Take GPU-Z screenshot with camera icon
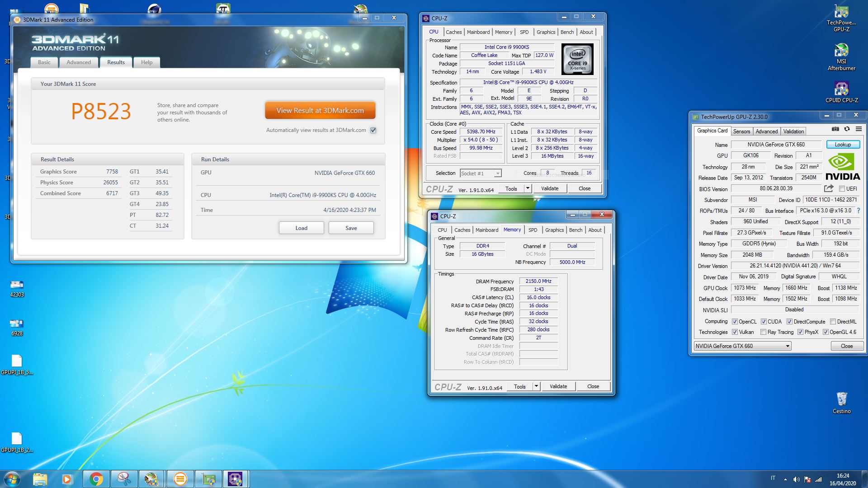This screenshot has width=868, height=488. (835, 129)
